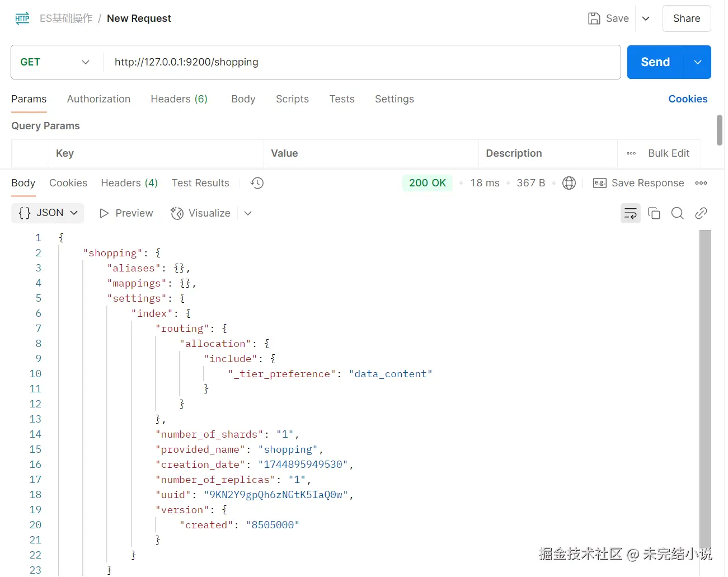Click the "8505000" created version value
Screen dimensions: 728x577
tap(273, 525)
